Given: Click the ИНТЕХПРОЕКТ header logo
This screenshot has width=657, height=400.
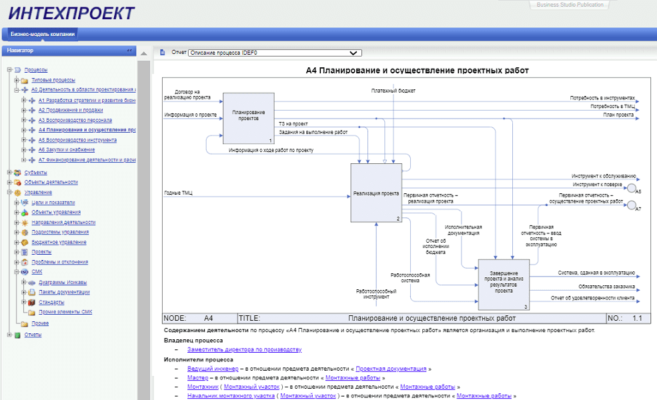Looking at the screenshot, I should pos(71,13).
